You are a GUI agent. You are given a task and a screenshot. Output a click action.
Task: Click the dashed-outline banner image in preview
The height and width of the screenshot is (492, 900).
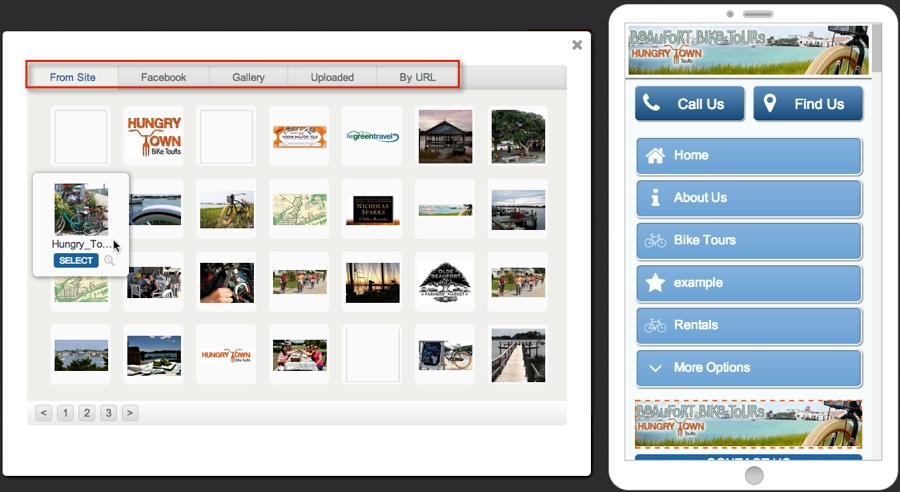[748, 424]
